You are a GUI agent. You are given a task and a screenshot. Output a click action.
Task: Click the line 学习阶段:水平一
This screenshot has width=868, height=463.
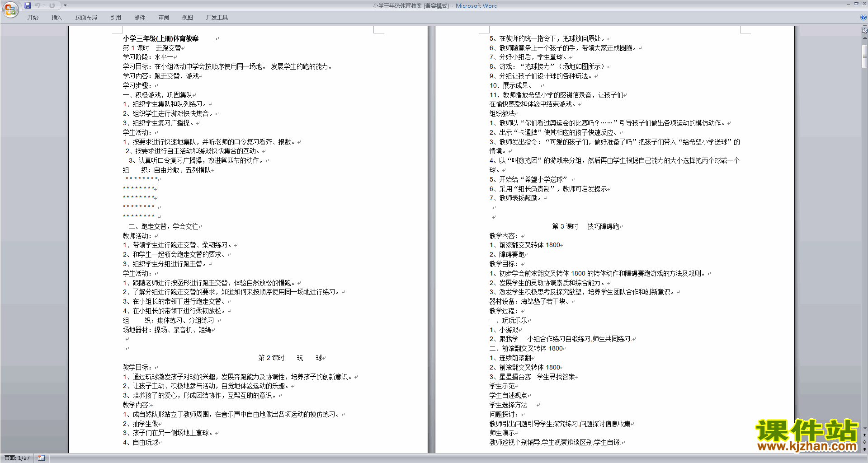tap(148, 57)
